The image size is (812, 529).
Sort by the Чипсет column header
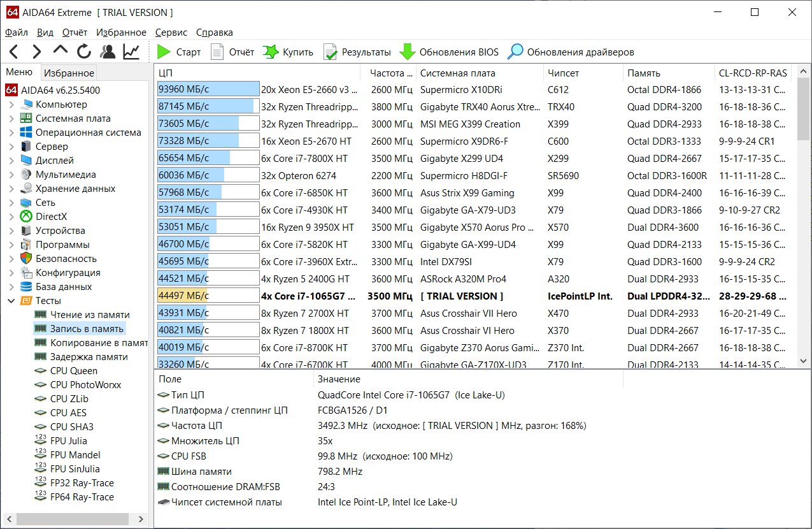click(583, 73)
